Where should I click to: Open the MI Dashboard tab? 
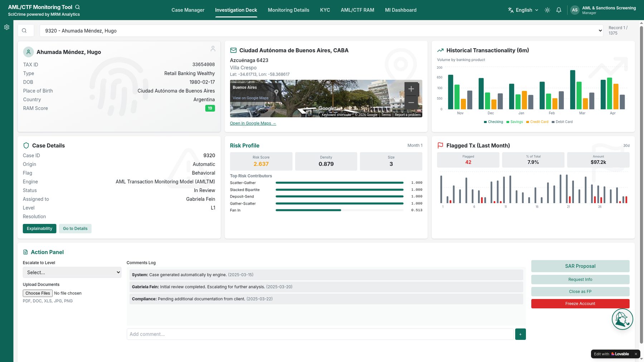(401, 10)
